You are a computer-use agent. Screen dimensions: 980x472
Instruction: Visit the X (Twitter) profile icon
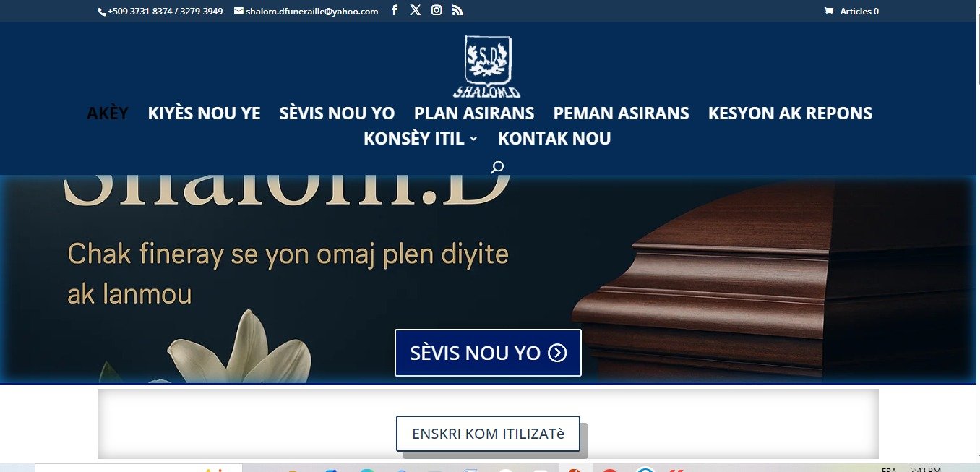click(415, 10)
